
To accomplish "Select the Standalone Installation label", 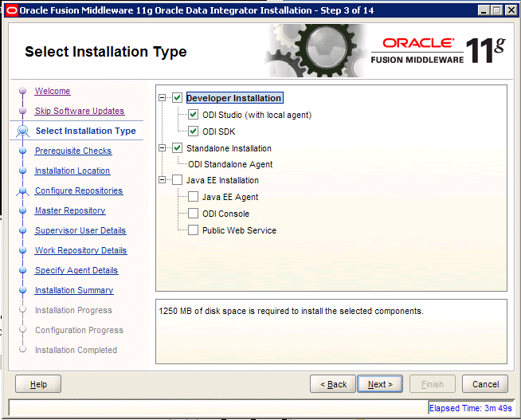I will (x=229, y=148).
